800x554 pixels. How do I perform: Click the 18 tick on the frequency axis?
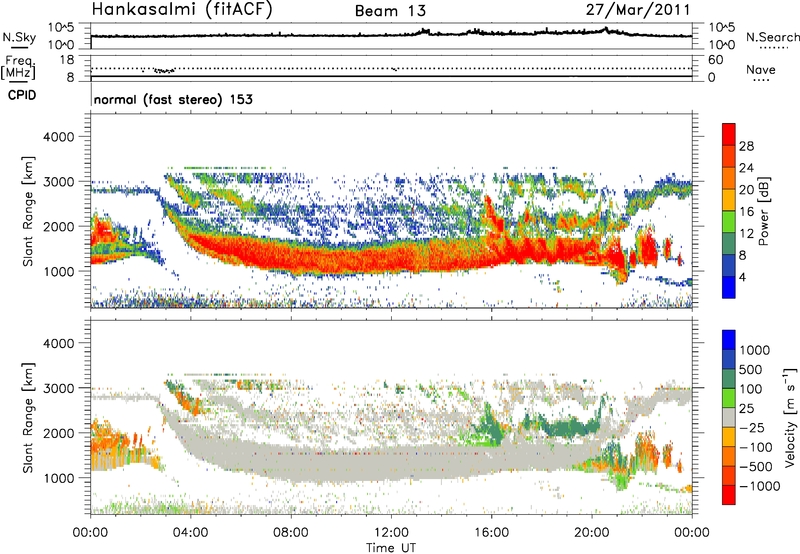(67, 60)
